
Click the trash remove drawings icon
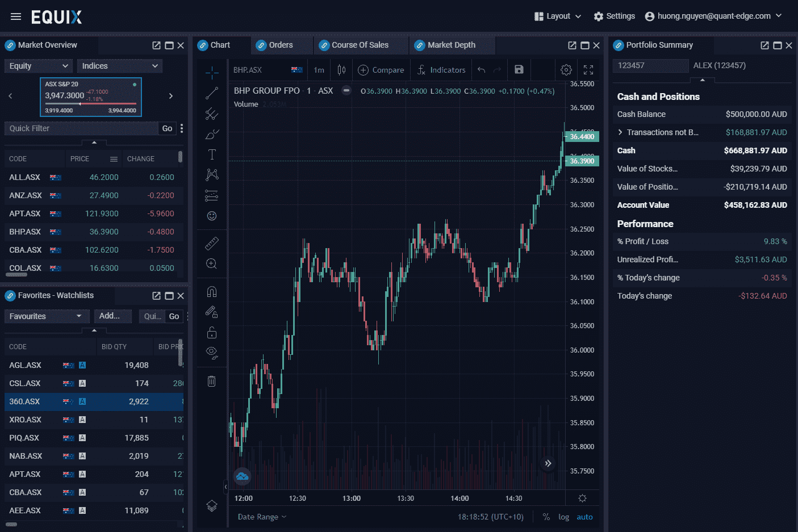211,381
